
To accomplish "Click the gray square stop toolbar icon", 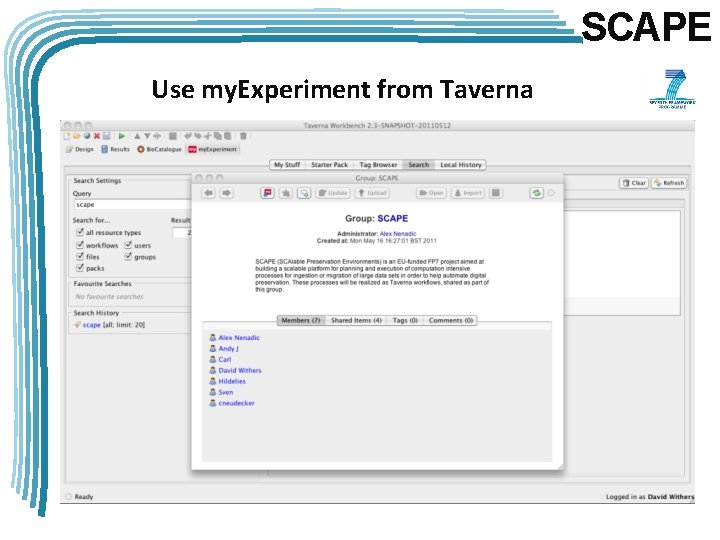I will [173, 136].
